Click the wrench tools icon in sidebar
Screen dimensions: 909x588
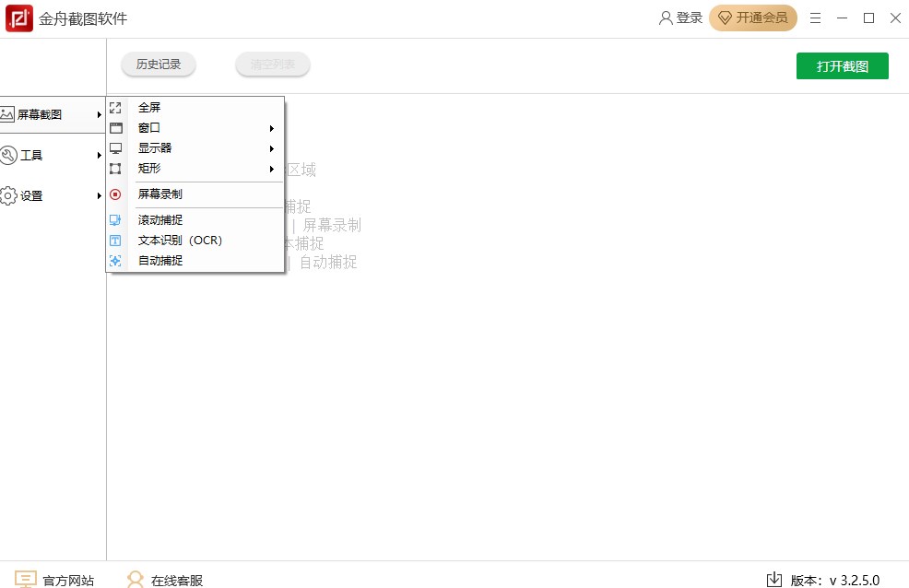coord(8,155)
